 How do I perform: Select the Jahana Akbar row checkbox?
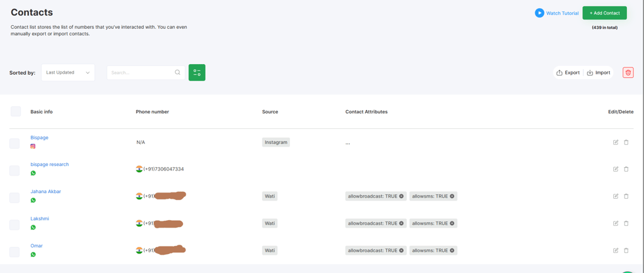[14, 198]
